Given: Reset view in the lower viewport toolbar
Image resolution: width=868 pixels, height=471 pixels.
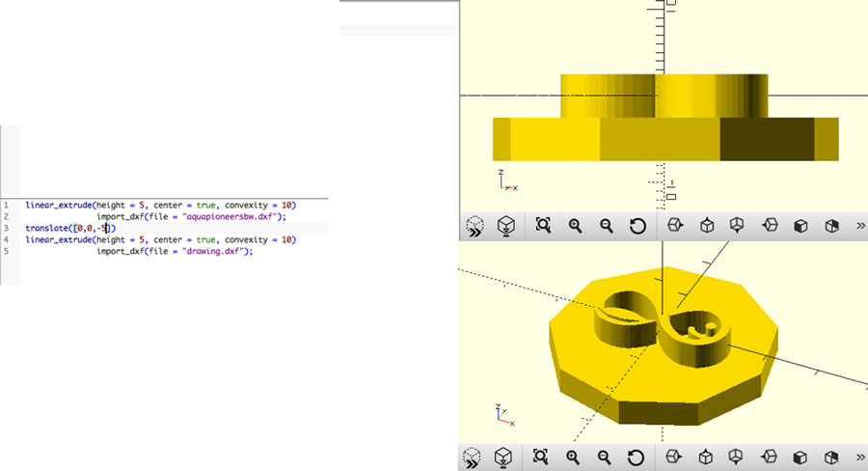Looking at the screenshot, I should click(636, 457).
